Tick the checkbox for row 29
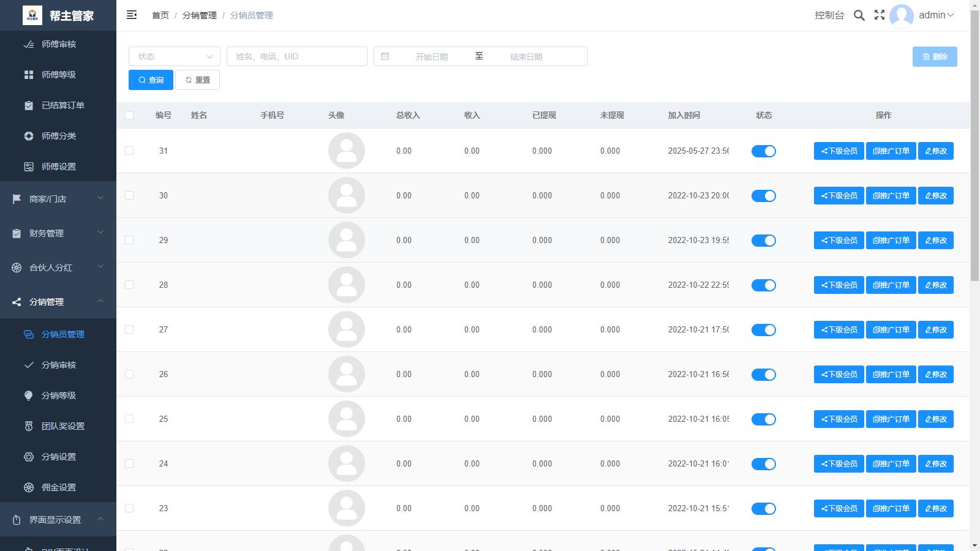The height and width of the screenshot is (551, 980). pyautogui.click(x=129, y=240)
